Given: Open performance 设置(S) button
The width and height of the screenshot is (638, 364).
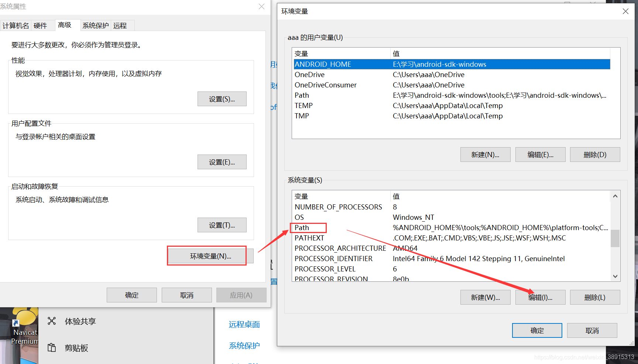Looking at the screenshot, I should click(x=222, y=99).
